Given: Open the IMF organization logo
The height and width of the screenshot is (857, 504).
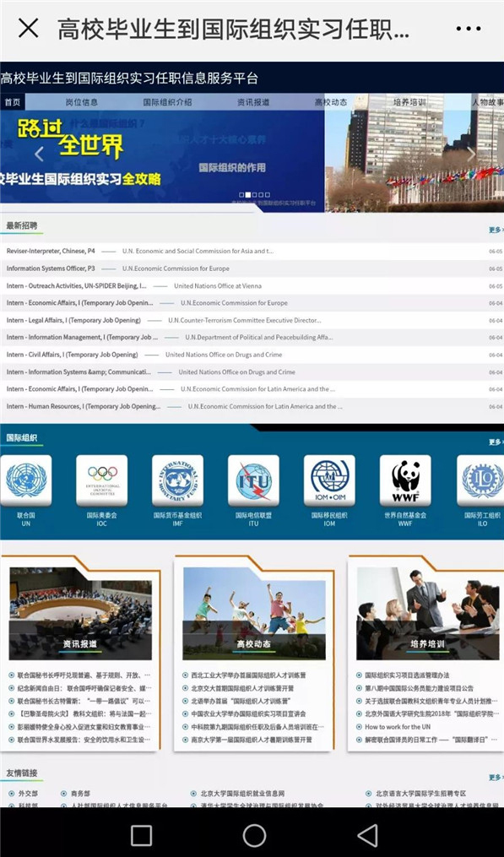Looking at the screenshot, I should coord(177,480).
